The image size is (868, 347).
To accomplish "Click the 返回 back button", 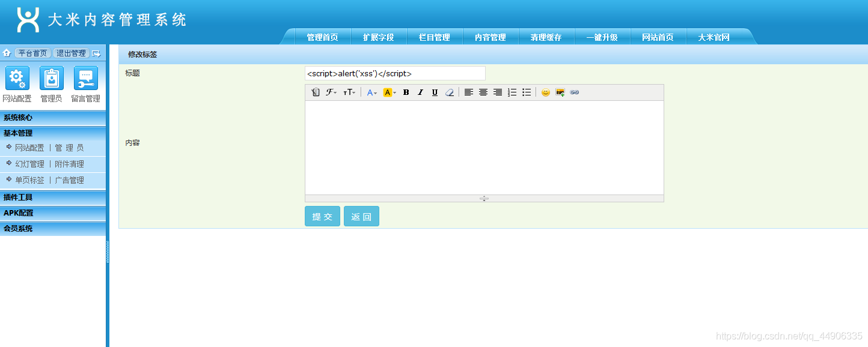I will [361, 217].
